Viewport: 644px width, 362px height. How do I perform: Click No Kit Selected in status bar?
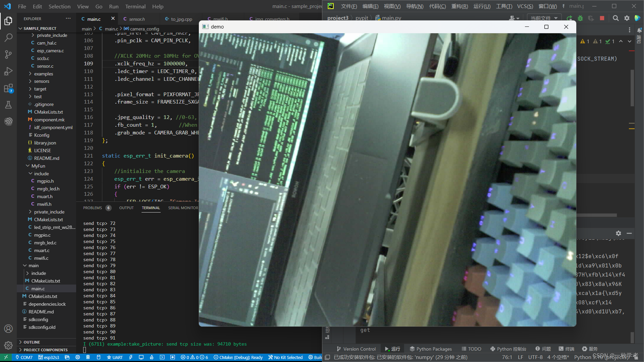(x=285, y=357)
